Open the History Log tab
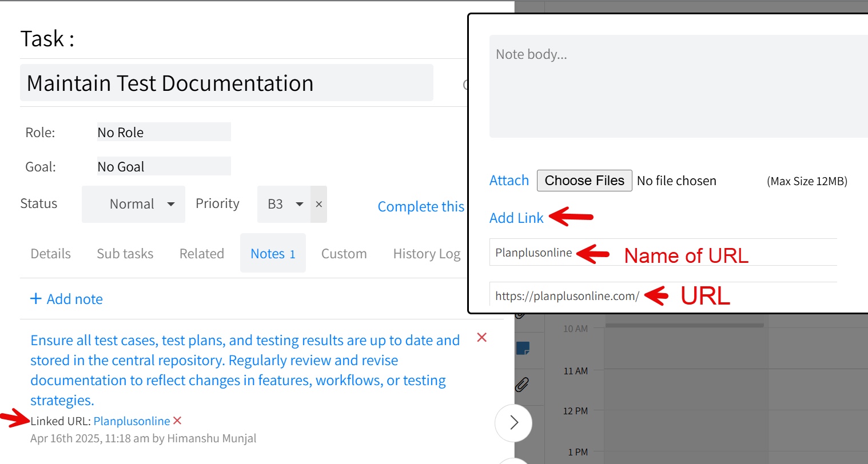Image resolution: width=868 pixels, height=464 pixels. (x=427, y=254)
